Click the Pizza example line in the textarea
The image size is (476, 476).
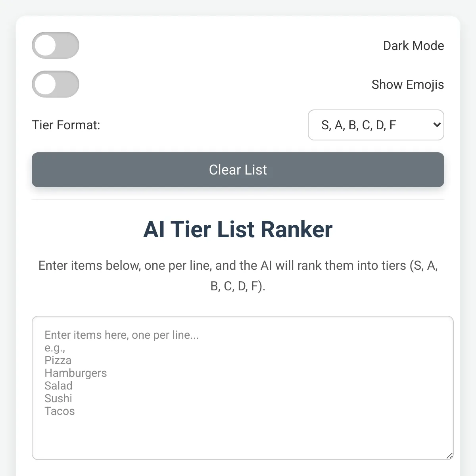[58, 361]
